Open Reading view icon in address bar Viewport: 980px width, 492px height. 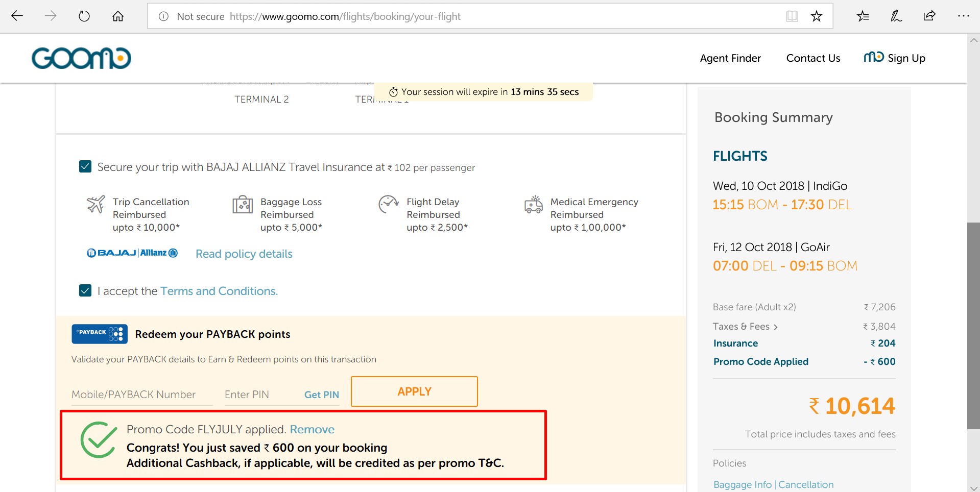(792, 16)
